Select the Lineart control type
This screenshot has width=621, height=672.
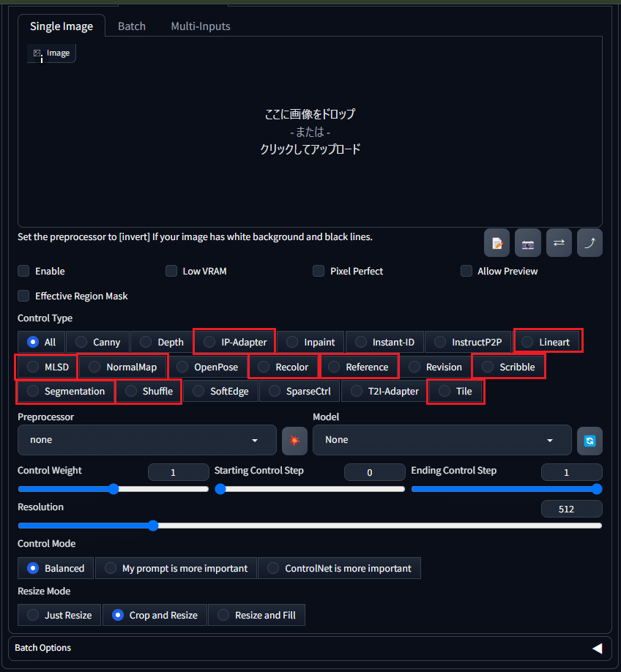click(546, 342)
